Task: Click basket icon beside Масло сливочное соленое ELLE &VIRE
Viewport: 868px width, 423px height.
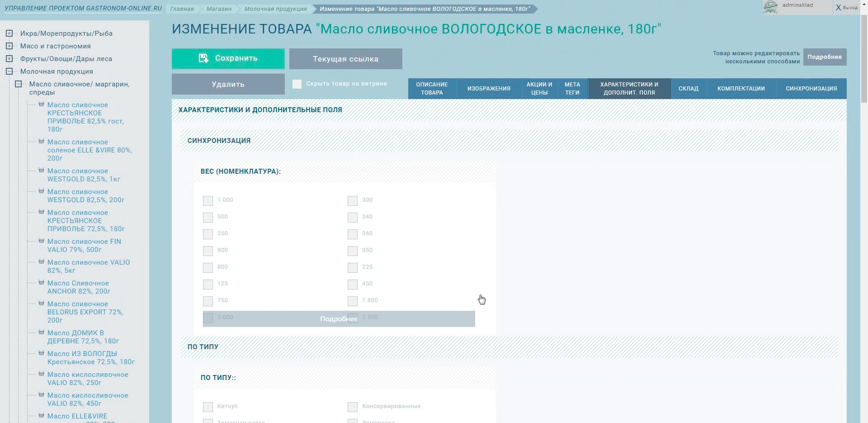Action: (41, 141)
